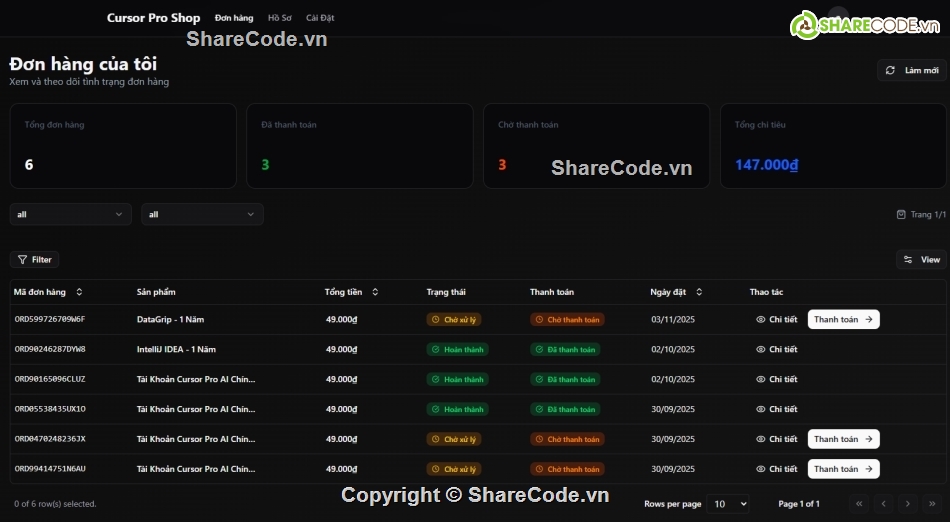Click Hoàn thành badge of IntelliJ IDEA order

(x=457, y=349)
